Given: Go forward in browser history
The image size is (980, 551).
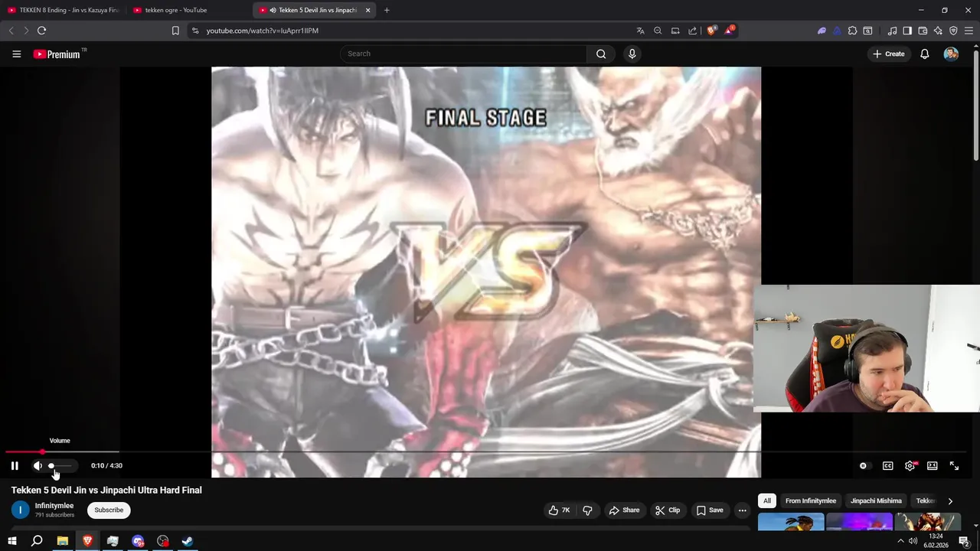Looking at the screenshot, I should [x=26, y=31].
